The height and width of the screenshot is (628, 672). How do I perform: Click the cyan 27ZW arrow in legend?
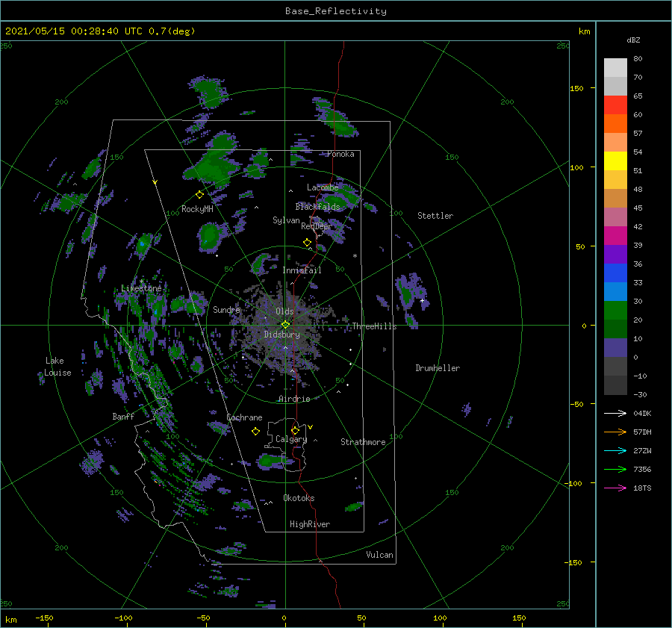615,451
